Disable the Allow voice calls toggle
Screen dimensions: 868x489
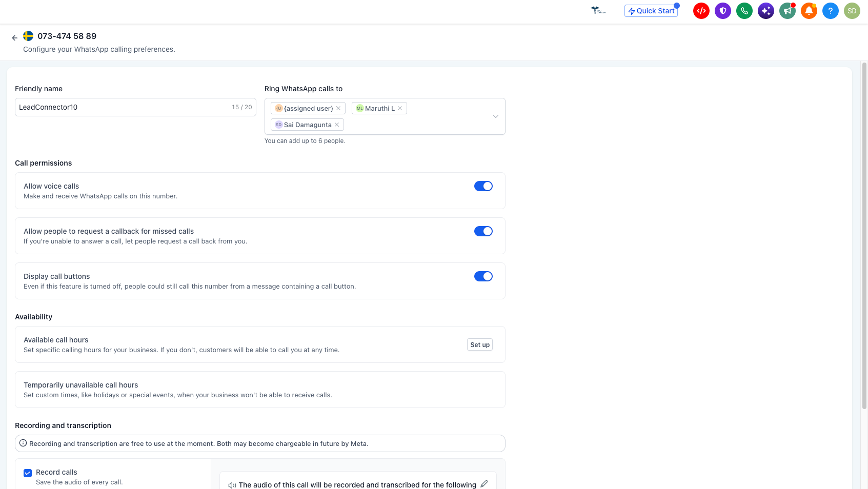tap(483, 186)
